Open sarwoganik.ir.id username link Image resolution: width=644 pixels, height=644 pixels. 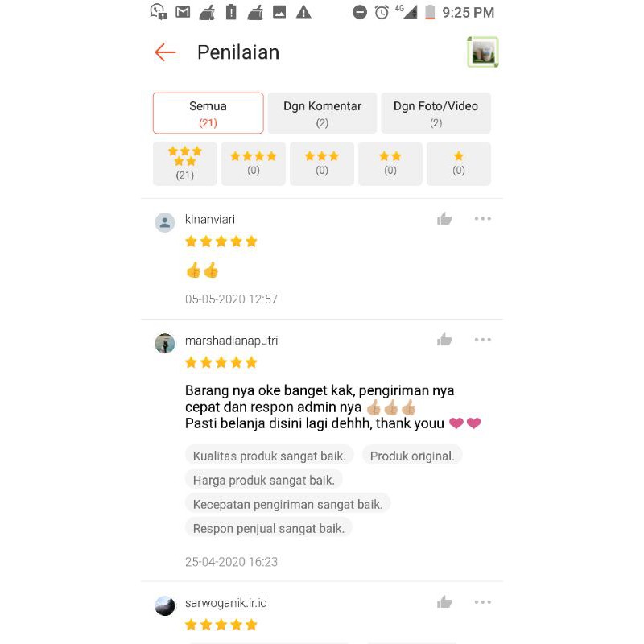[x=226, y=603]
